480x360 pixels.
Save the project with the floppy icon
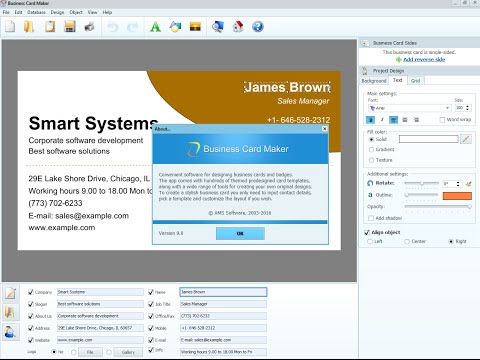pyautogui.click(x=70, y=27)
